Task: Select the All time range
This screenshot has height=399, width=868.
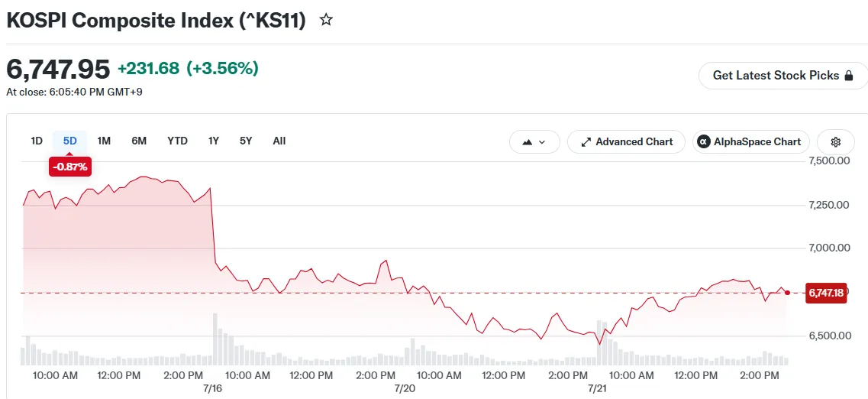Action: click(x=279, y=141)
